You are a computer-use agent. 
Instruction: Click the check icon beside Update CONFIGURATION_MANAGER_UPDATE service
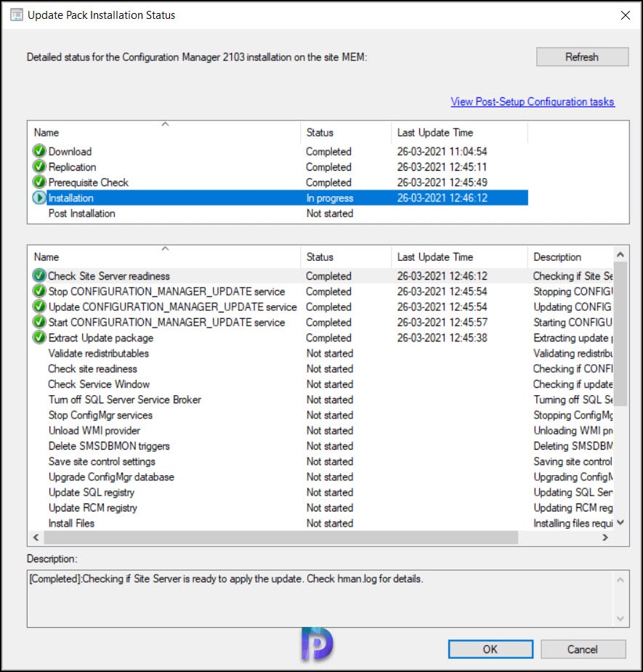(x=39, y=307)
